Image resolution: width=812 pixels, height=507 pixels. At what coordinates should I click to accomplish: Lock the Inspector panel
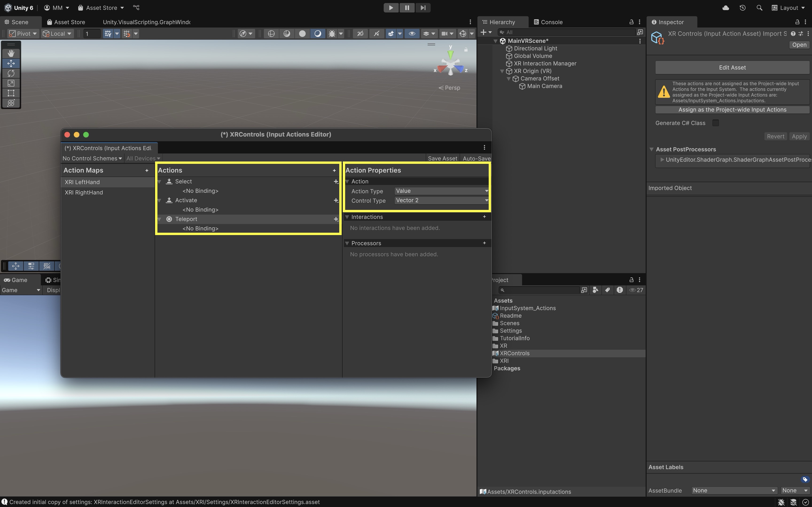(797, 22)
